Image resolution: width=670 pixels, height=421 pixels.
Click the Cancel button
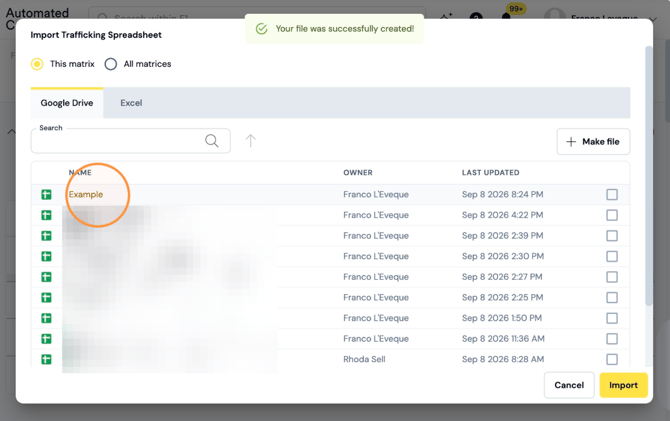(x=569, y=385)
